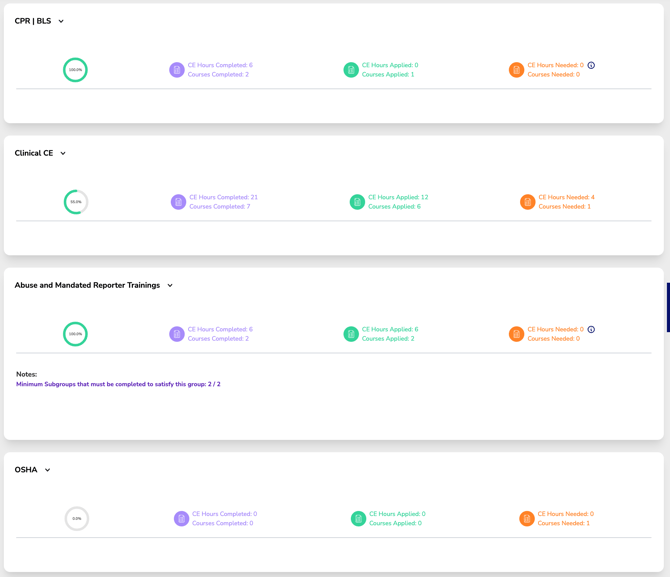Click green applied icon in Clinical CE section

click(357, 202)
